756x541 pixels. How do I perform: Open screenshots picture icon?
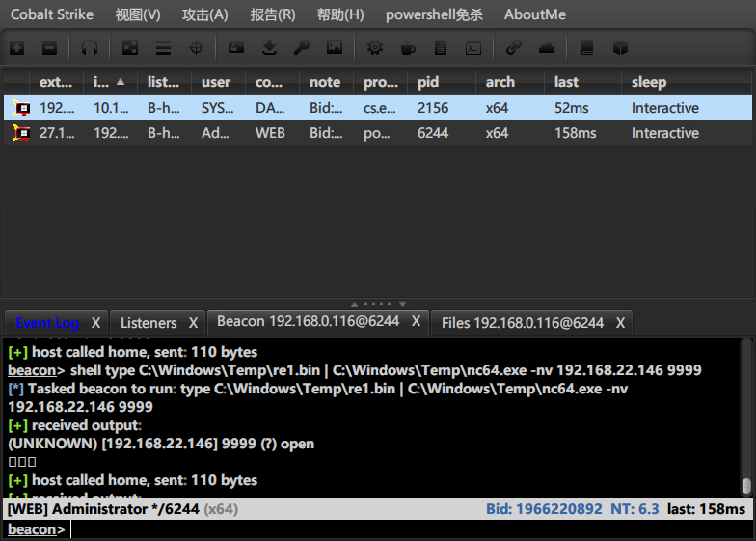pos(335,47)
